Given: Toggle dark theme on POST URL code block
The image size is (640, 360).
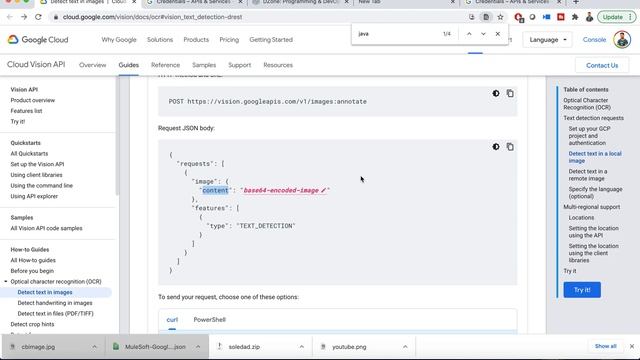Looking at the screenshot, I should click(x=496, y=93).
